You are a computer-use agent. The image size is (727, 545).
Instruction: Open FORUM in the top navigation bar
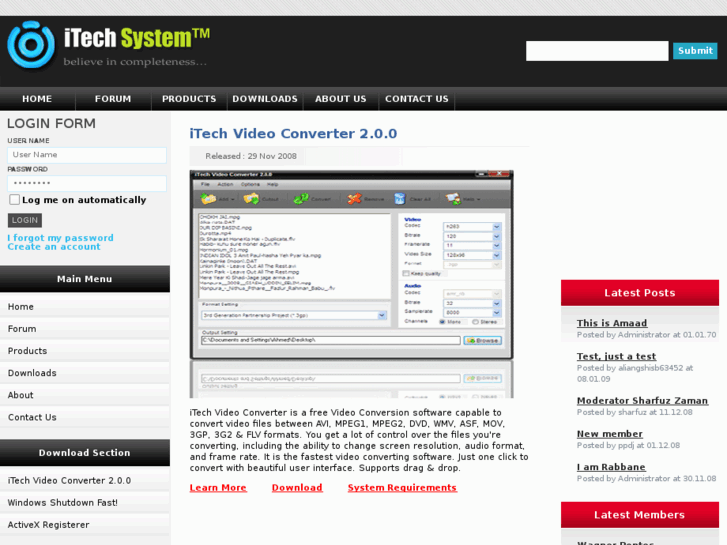[113, 99]
